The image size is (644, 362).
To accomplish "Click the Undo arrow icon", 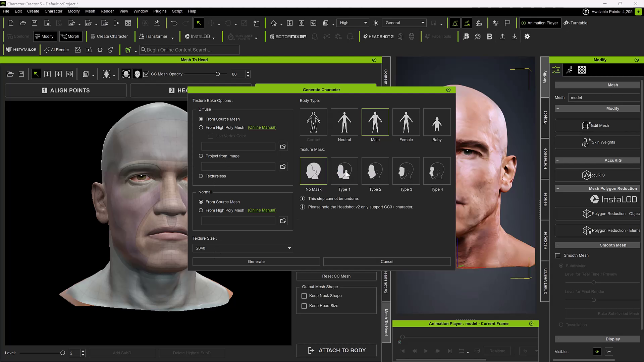I will (x=174, y=23).
